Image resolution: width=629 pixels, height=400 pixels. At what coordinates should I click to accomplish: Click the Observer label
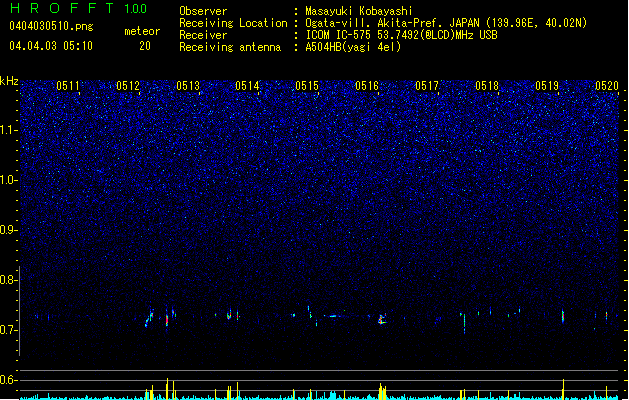pos(203,11)
